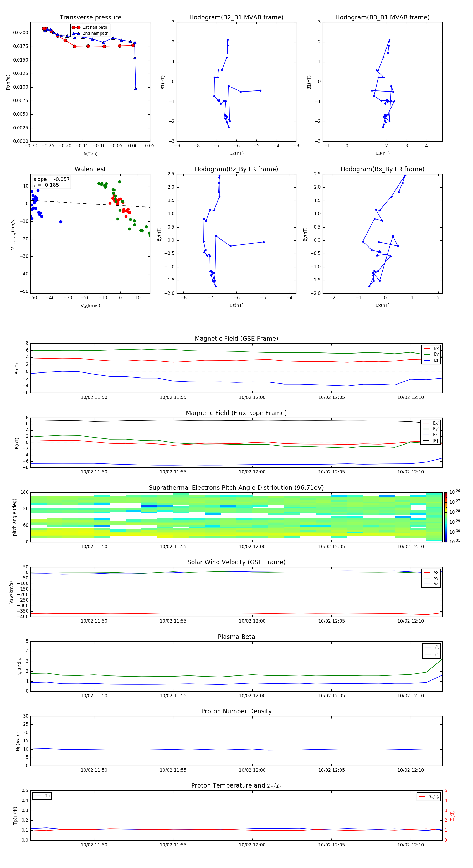Click the Hodogram(B3_B1 MVAB frame) title
The image size is (473, 868).
click(382, 17)
